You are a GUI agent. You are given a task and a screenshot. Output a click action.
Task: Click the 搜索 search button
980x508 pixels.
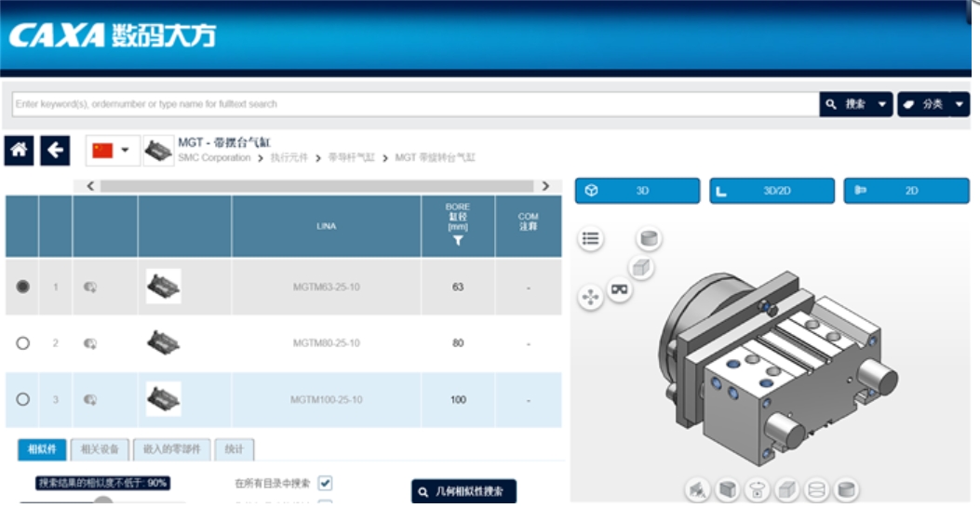pyautogui.click(x=846, y=104)
